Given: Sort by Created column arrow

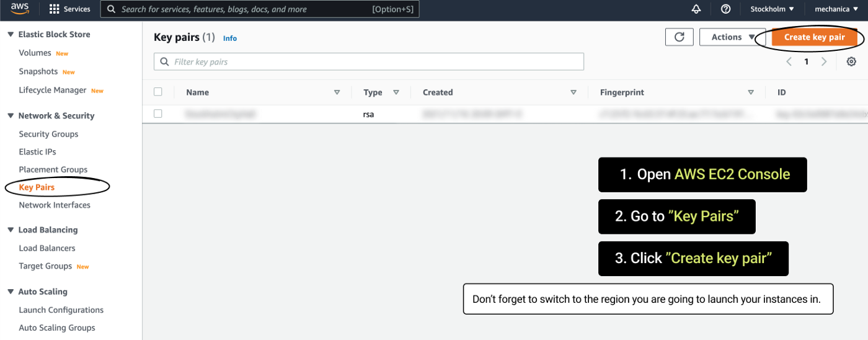Looking at the screenshot, I should tap(573, 92).
